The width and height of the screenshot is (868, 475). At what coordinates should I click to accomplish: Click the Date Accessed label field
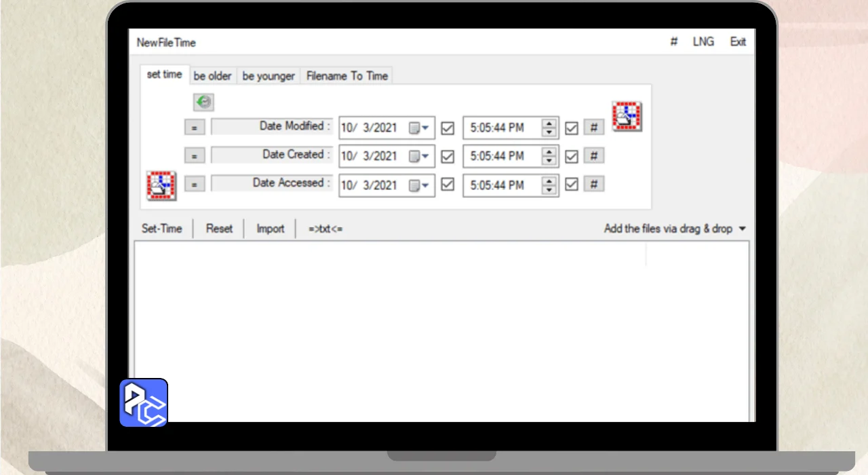coord(272,183)
